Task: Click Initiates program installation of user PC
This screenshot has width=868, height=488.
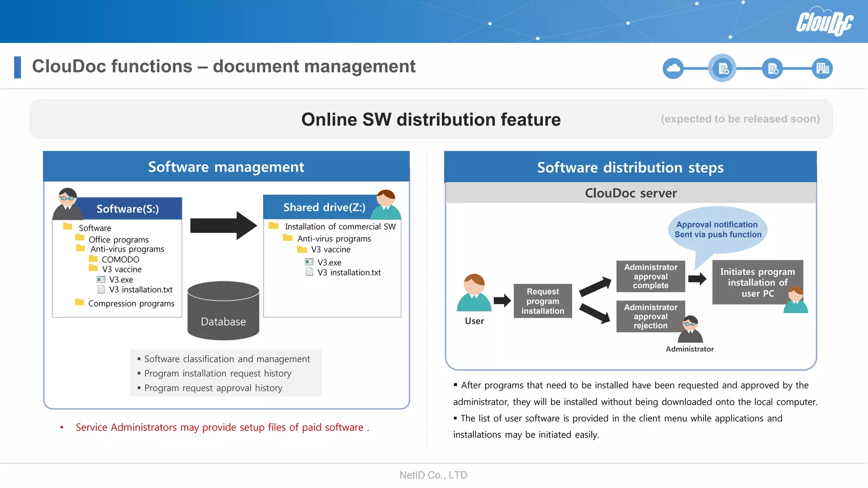Action: (757, 282)
